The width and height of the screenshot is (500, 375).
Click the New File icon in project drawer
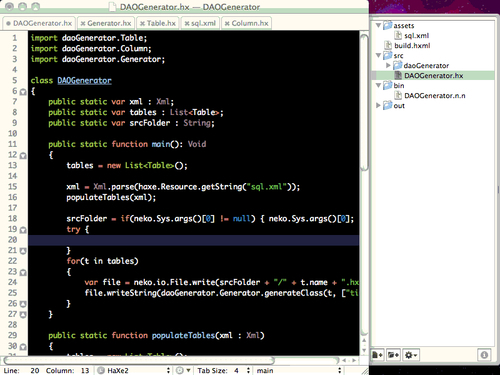pos(377,355)
